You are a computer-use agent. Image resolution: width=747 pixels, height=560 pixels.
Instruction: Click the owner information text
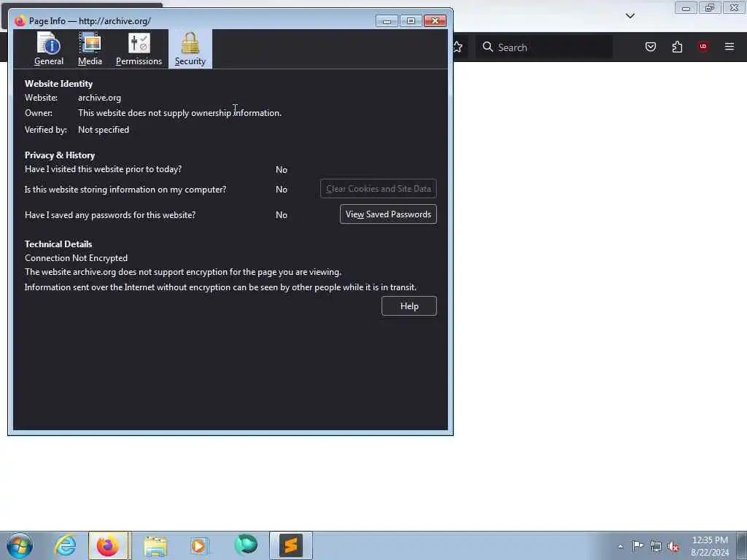tap(179, 113)
